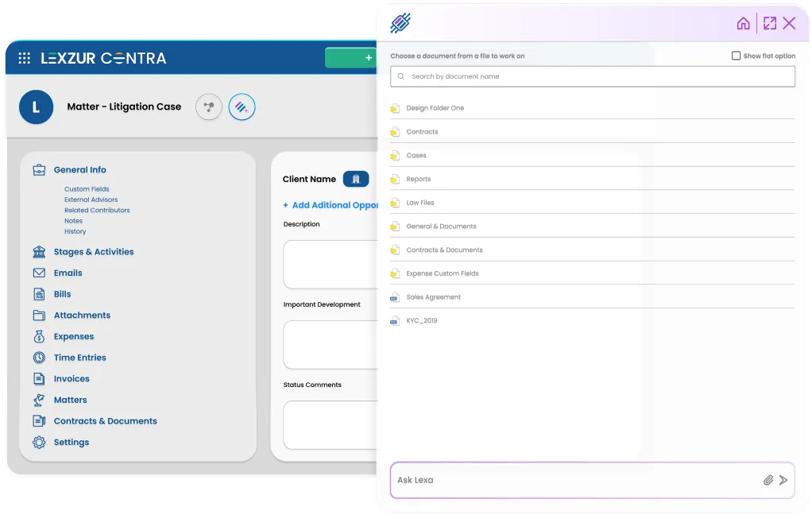Screen dimensions: 812x515
Task: Go to the Lexa panel home icon
Action: [x=743, y=23]
